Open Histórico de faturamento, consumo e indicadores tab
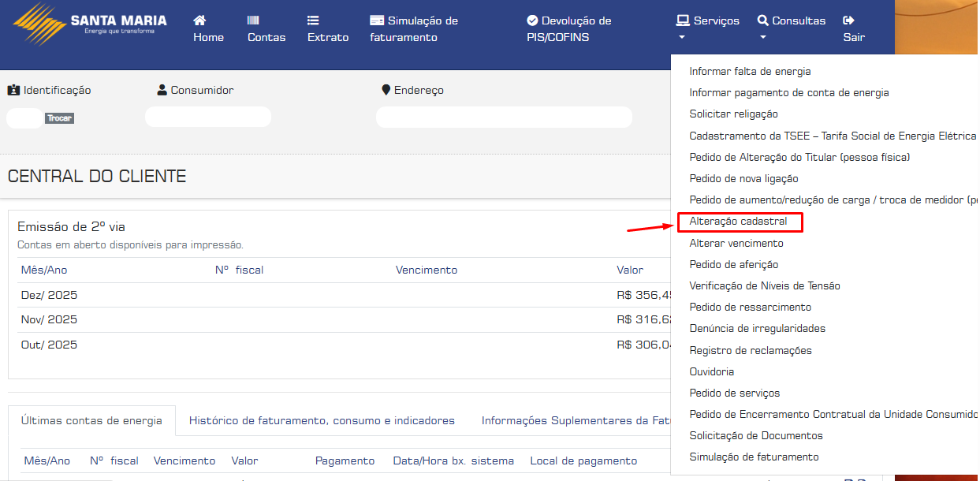Screen dimensions: 980x481 pos(322,420)
